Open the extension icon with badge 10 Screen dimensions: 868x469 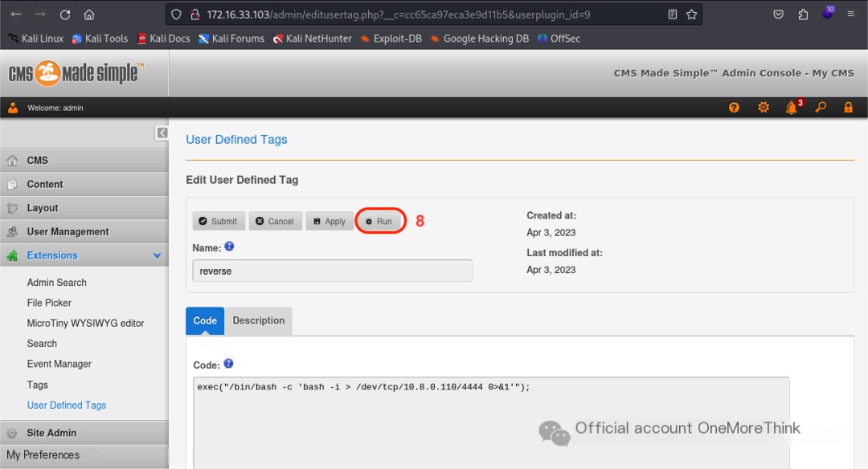[x=828, y=13]
